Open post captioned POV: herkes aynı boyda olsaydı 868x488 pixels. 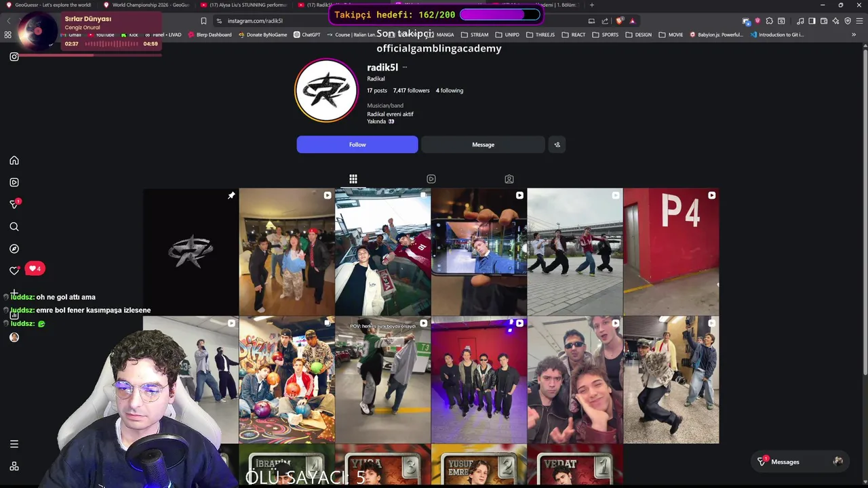tap(382, 380)
